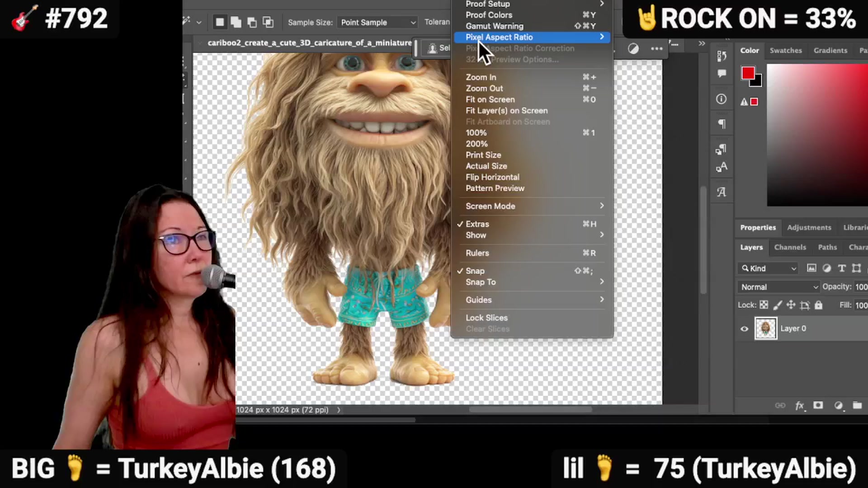Screen dimensions: 868x488
Task: Open the layer Kind filter dropdown
Action: 769,268
